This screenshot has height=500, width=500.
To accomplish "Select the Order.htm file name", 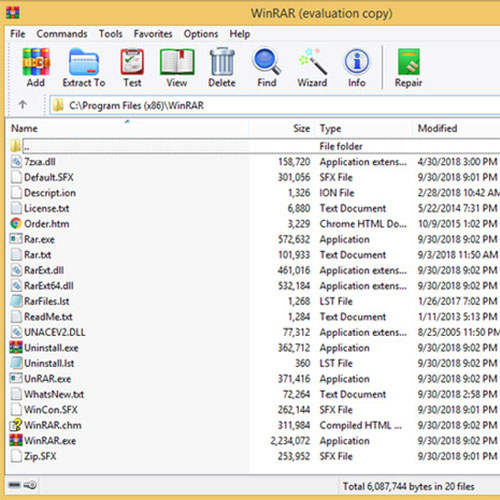I will pyautogui.click(x=47, y=223).
